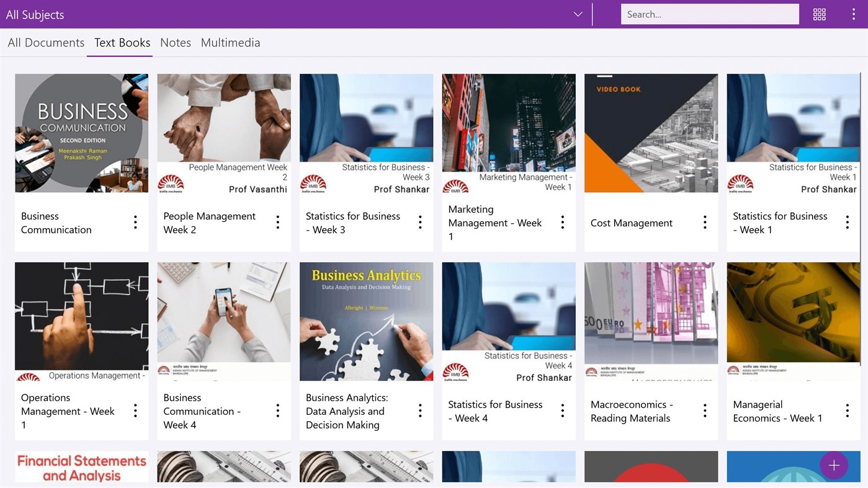The image size is (868, 488).
Task: Open Managerial Economics rupee symbol cover
Action: click(794, 321)
